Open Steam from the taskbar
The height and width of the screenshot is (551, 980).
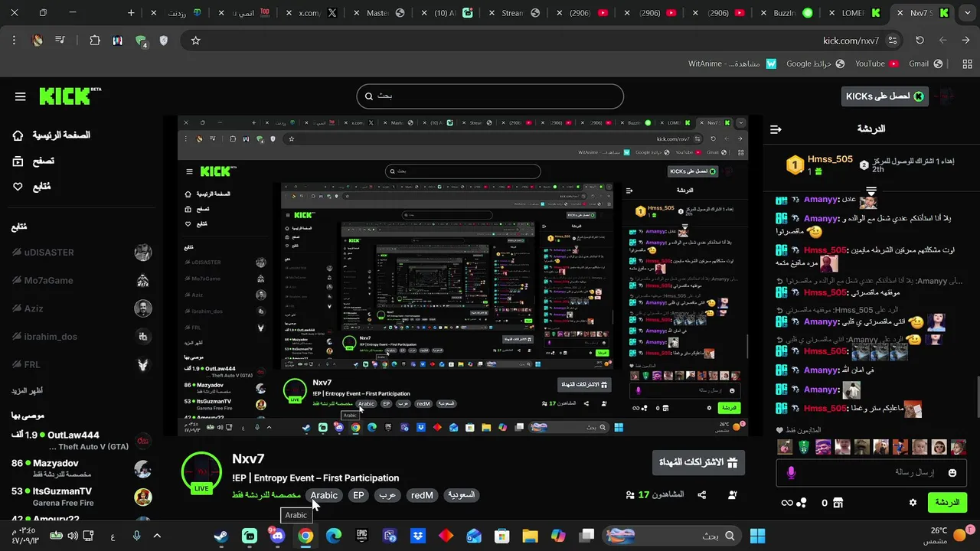pyautogui.click(x=220, y=536)
